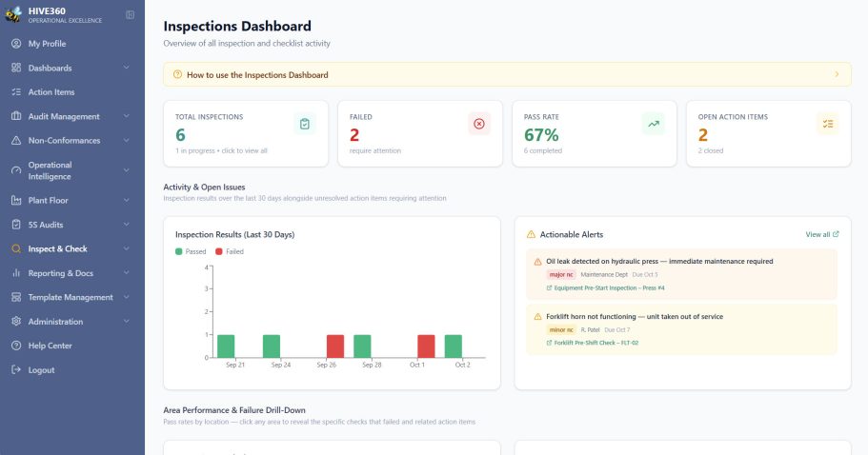Click the oil leak alert warning icon

point(537,262)
